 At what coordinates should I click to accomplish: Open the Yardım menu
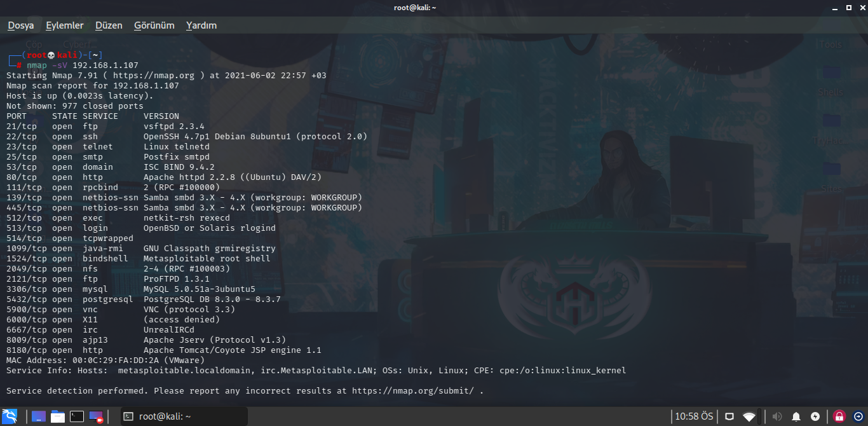coord(201,25)
